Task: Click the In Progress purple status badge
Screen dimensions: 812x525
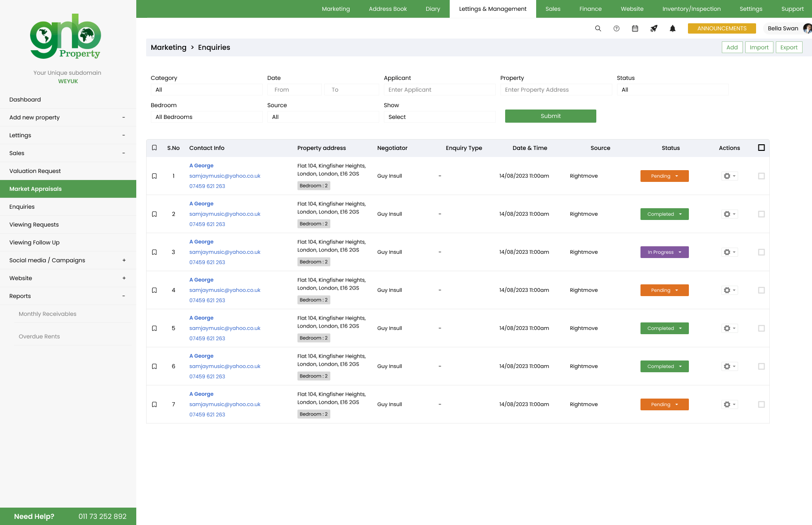Action: pos(664,252)
